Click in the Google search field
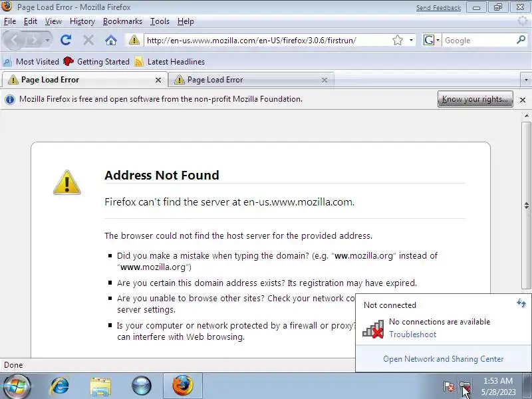Screen dimensions: 532x399 coord(478,41)
